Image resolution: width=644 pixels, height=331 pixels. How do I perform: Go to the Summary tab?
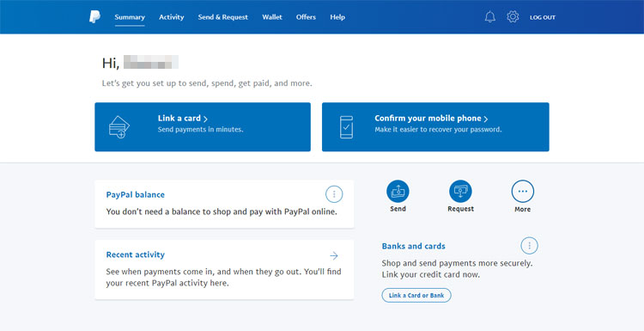[130, 17]
